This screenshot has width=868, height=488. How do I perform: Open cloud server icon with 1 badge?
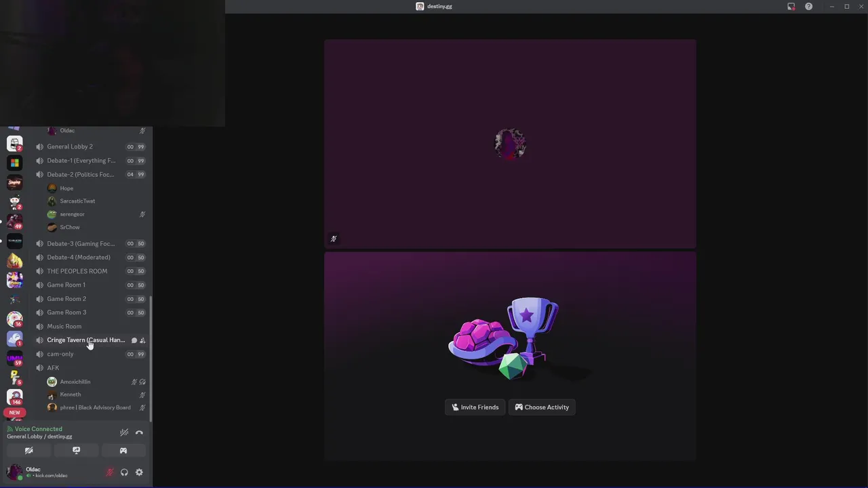pos(14,338)
